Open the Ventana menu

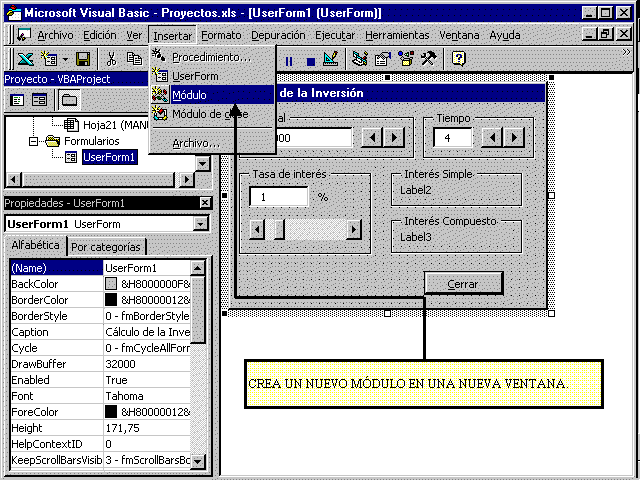click(x=459, y=36)
